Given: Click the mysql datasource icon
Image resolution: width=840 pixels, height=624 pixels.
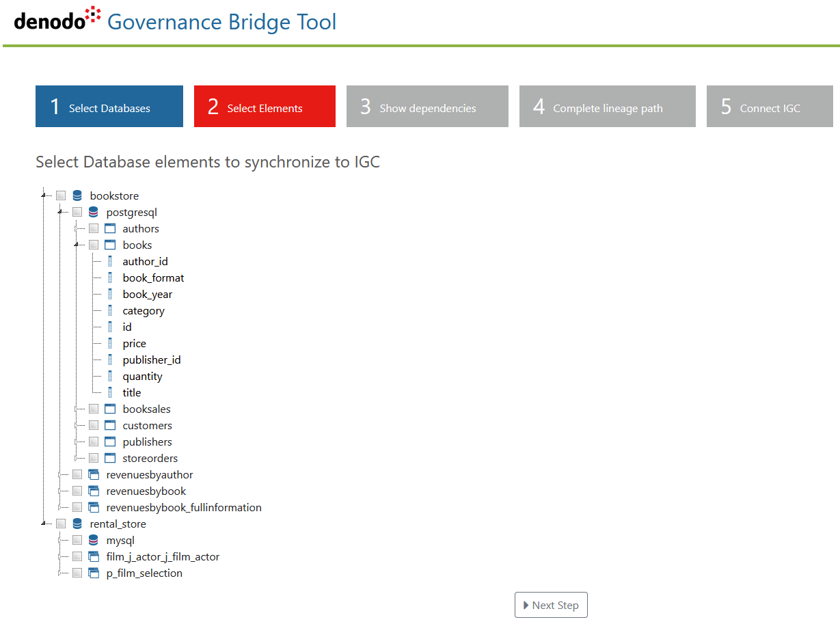Looking at the screenshot, I should (94, 541).
